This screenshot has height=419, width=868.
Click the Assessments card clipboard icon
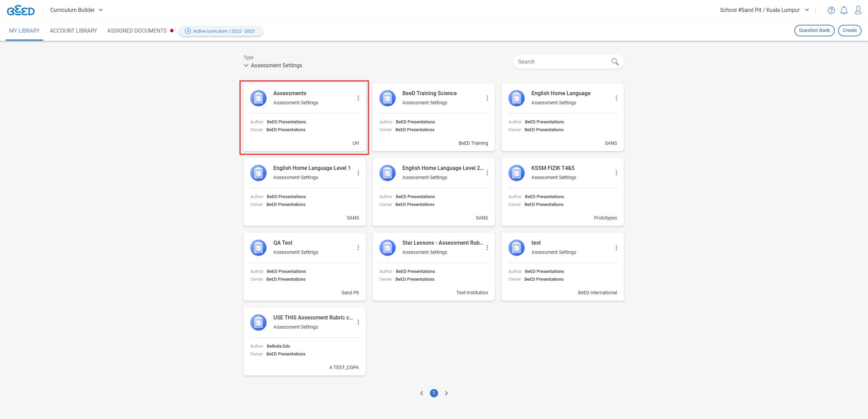point(258,98)
